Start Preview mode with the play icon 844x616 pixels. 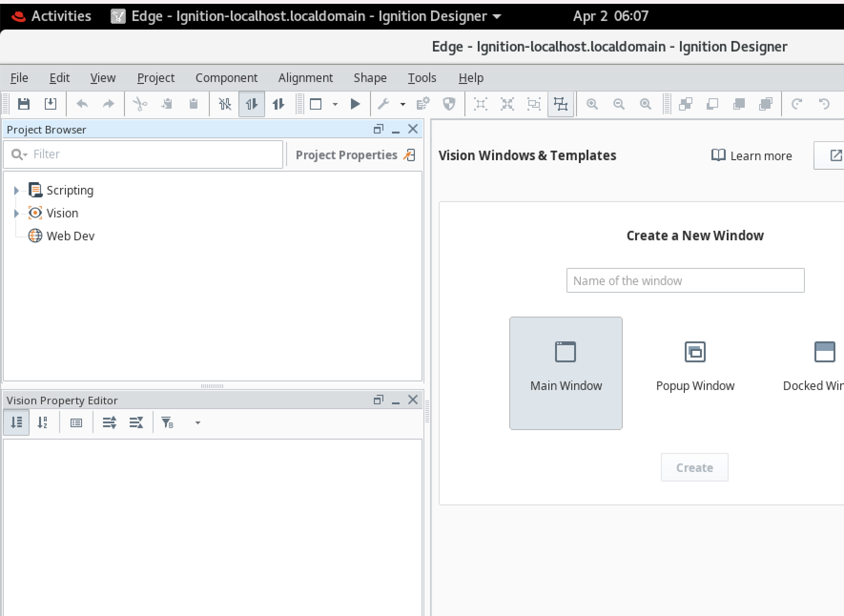[355, 104]
